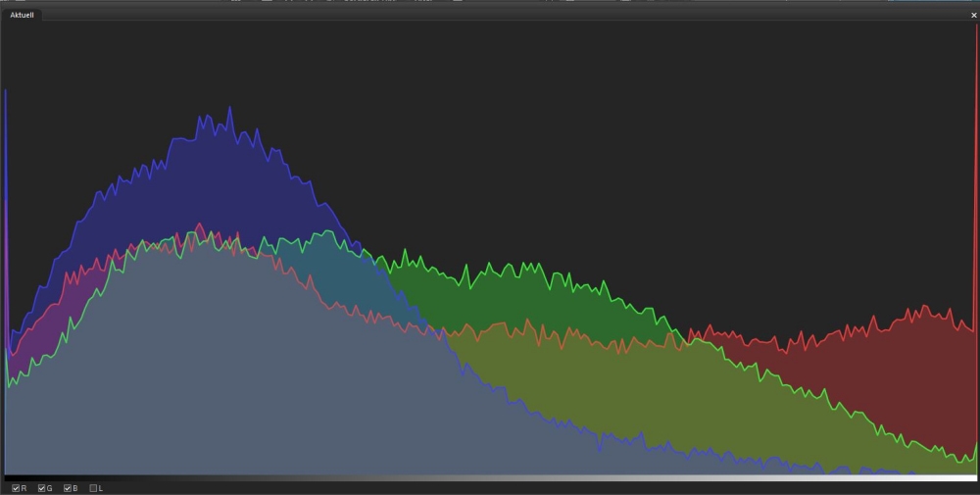Screen dimensions: 980x495
Task: Close the histogram panel with the X
Action: click(x=973, y=16)
